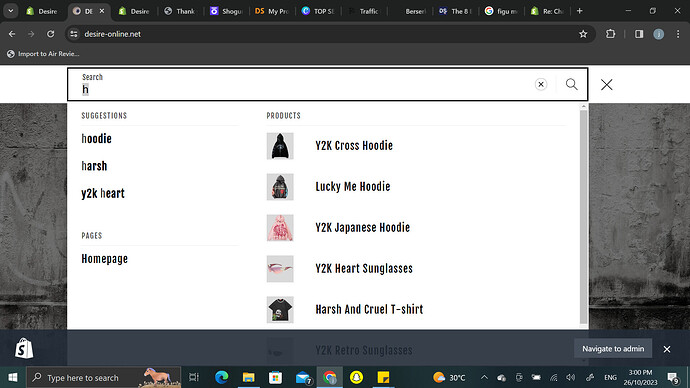This screenshot has width=690, height=388.
Task: Click the Harsh And Cruel T-shirt thumbnail
Action: tap(280, 310)
